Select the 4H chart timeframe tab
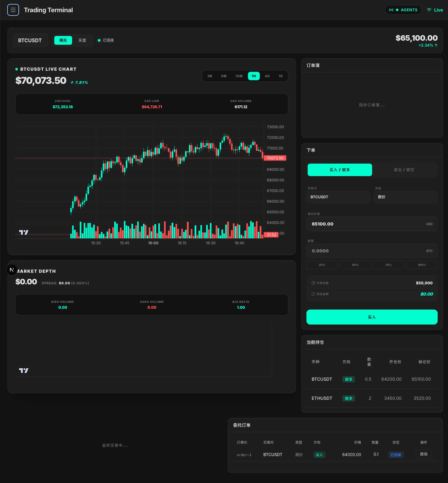The image size is (448, 483). click(x=267, y=76)
